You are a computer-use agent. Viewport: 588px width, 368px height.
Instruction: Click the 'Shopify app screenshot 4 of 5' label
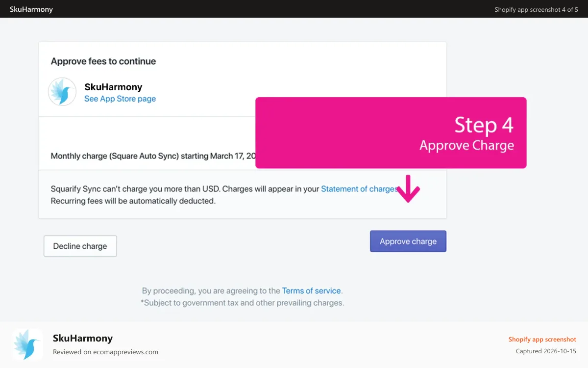click(536, 9)
